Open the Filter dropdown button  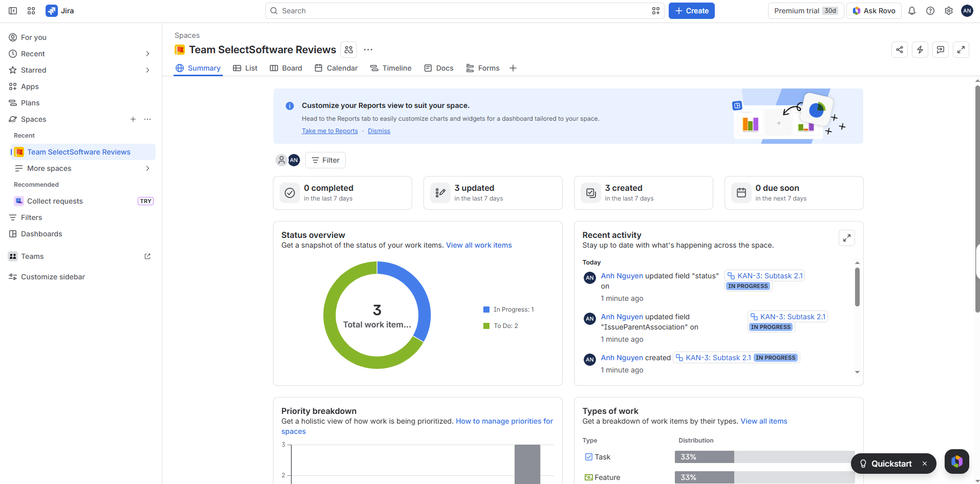(326, 160)
